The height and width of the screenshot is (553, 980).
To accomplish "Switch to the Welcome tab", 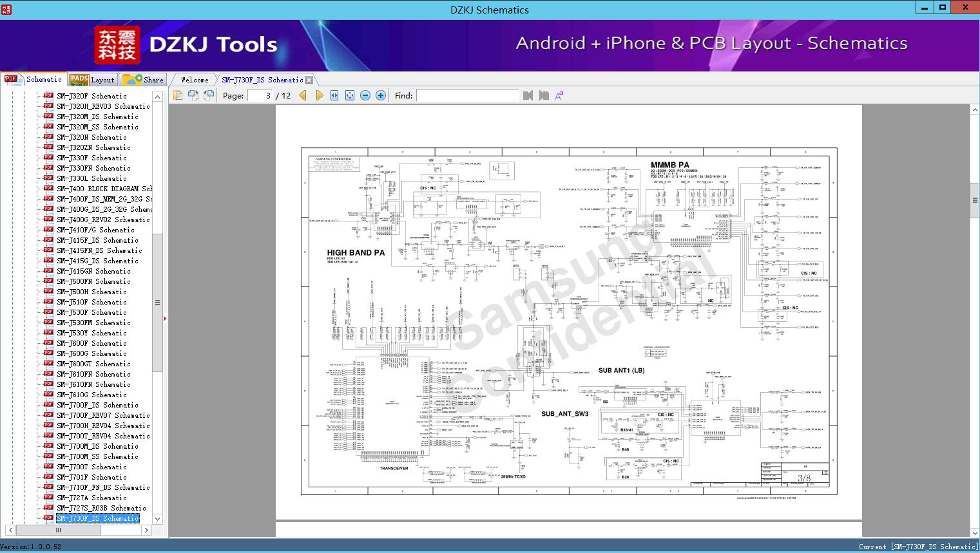I will (195, 80).
